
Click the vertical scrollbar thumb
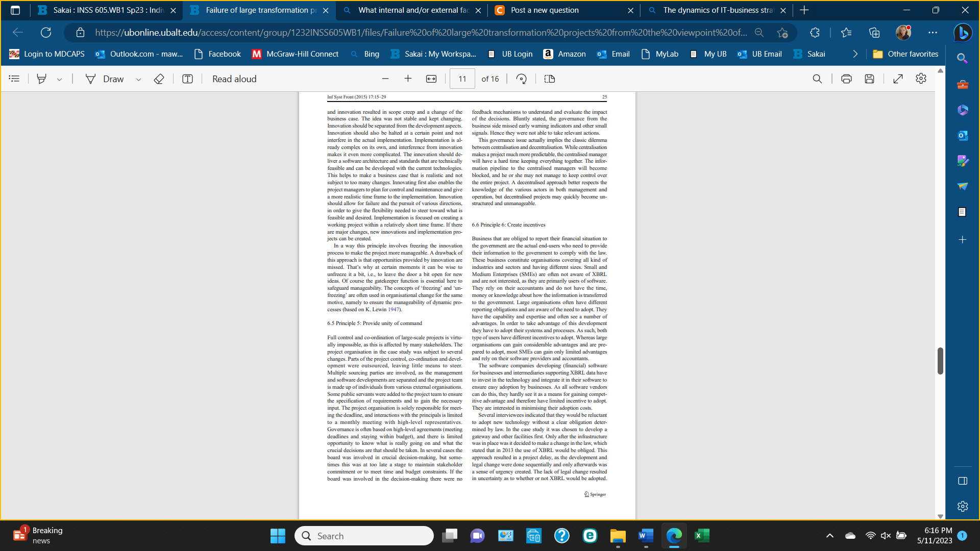pyautogui.click(x=940, y=360)
